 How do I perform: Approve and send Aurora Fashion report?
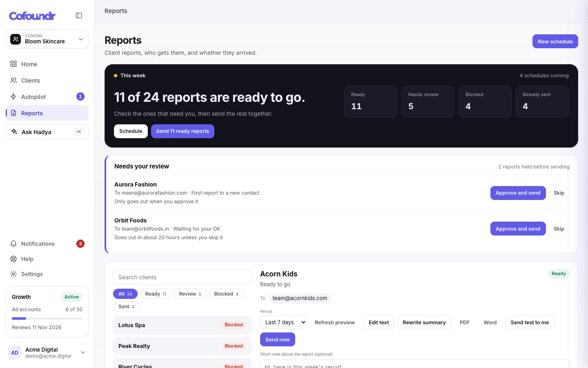click(518, 193)
